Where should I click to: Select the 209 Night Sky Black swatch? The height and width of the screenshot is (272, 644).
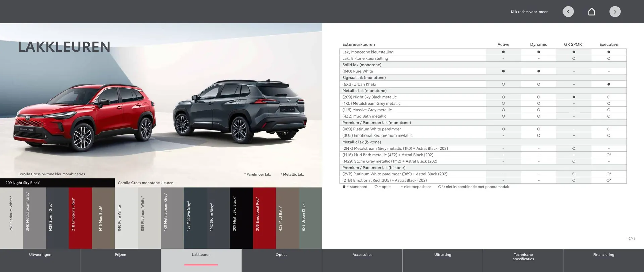pos(241,218)
